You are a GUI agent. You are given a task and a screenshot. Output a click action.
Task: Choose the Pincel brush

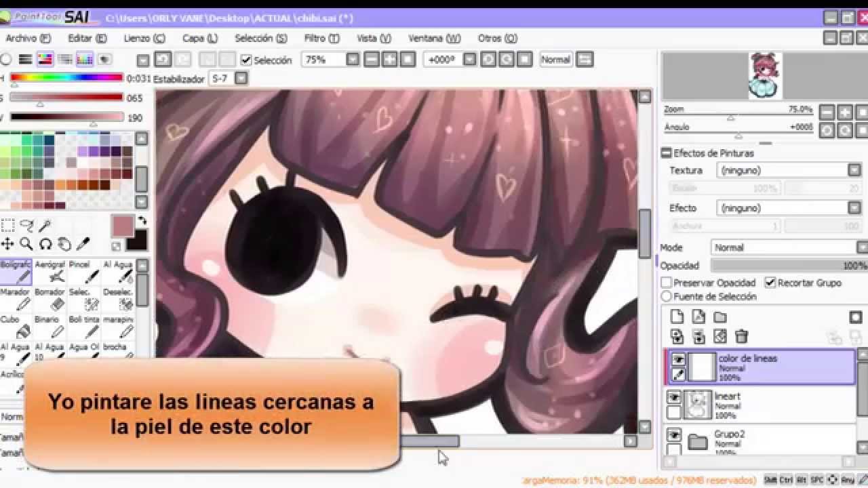point(83,272)
